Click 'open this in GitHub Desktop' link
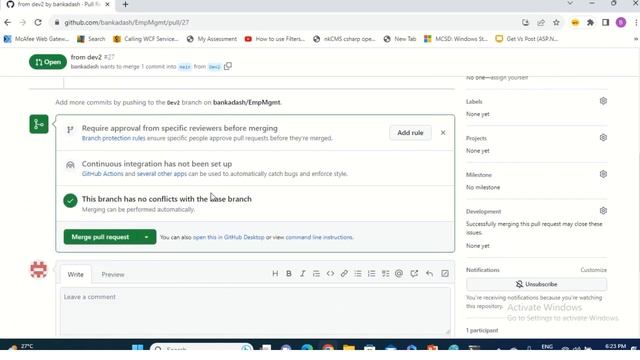Image resolution: width=640 pixels, height=360 pixels. click(229, 237)
